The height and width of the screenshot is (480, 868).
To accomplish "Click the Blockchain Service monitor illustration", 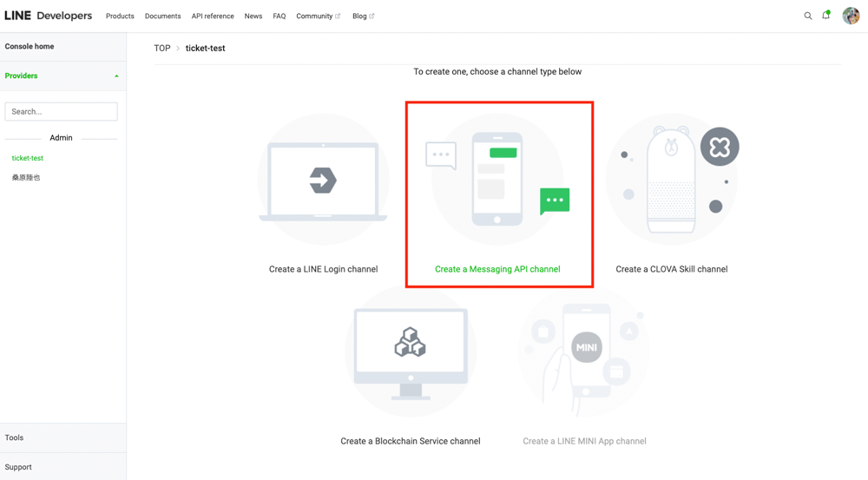I will click(411, 352).
